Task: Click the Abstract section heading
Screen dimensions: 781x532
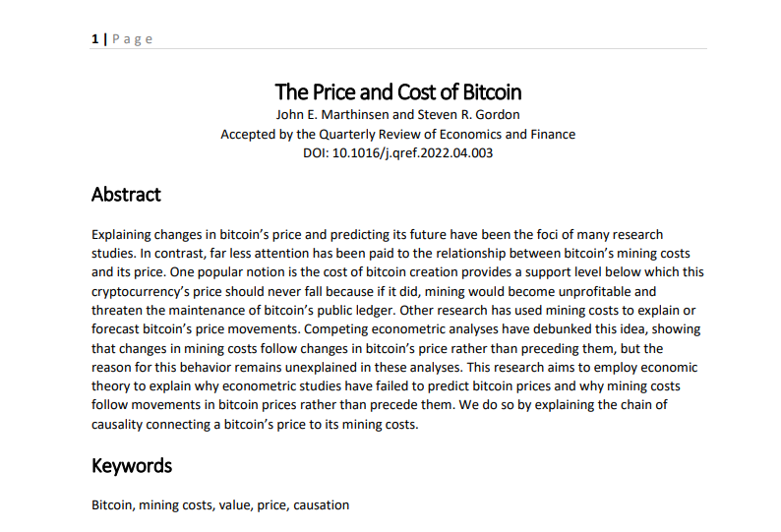Action: (x=126, y=195)
